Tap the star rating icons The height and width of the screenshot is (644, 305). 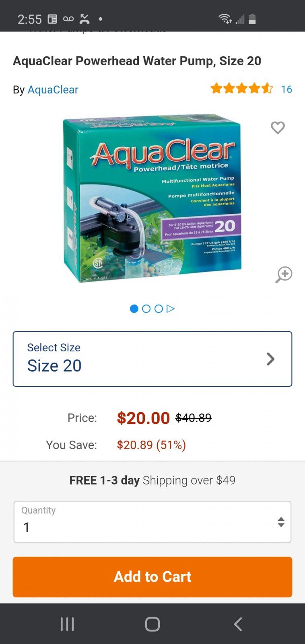(x=242, y=89)
